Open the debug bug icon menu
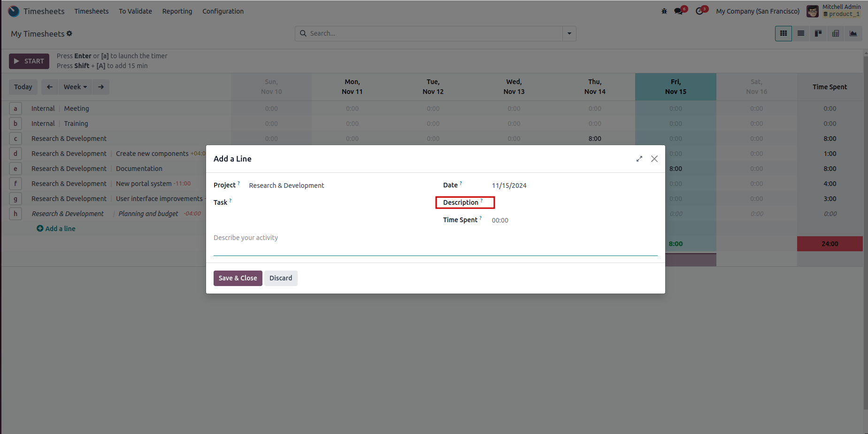Viewport: 868px width, 434px height. [664, 11]
